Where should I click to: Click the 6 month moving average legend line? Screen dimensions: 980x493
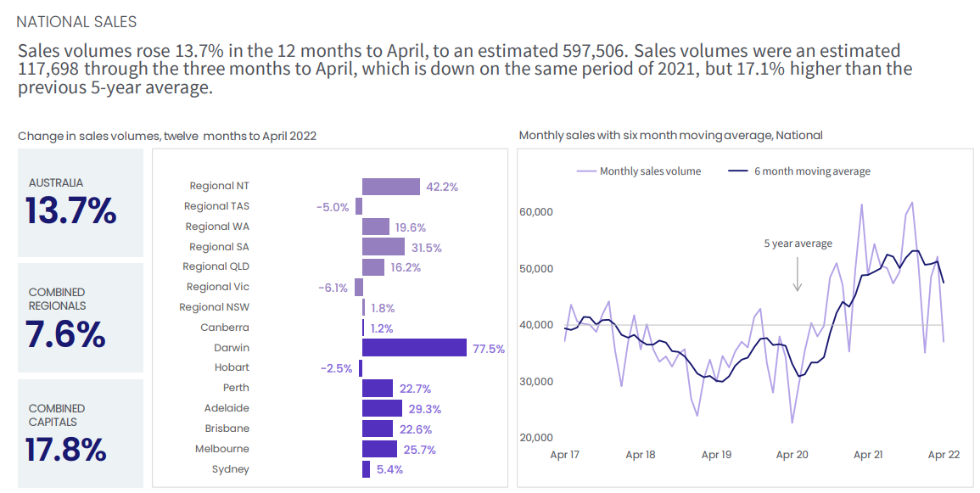click(738, 171)
